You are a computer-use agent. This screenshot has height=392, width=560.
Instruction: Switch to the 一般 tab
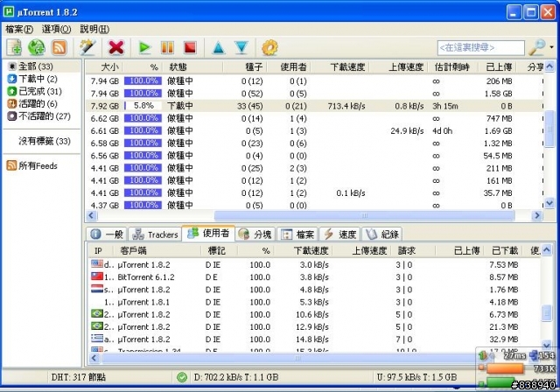click(x=107, y=234)
